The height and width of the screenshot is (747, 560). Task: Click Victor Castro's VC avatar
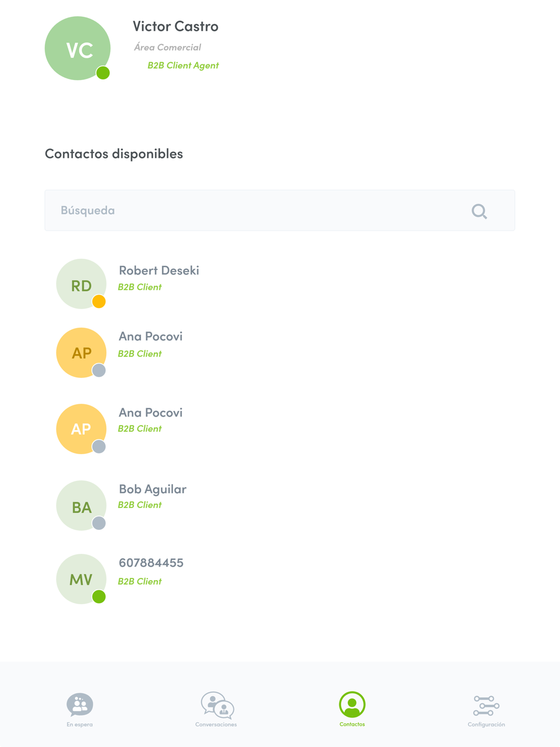[x=77, y=49]
